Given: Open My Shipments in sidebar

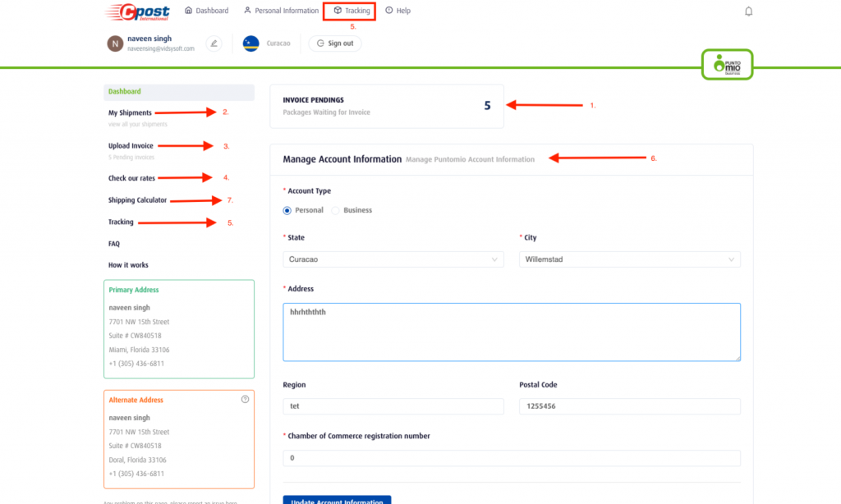Looking at the screenshot, I should [x=130, y=112].
